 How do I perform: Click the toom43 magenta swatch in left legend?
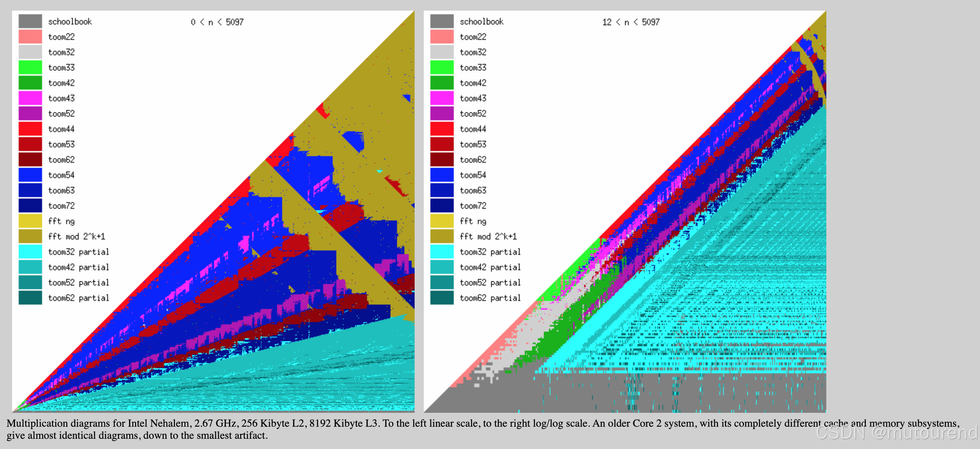coord(30,98)
